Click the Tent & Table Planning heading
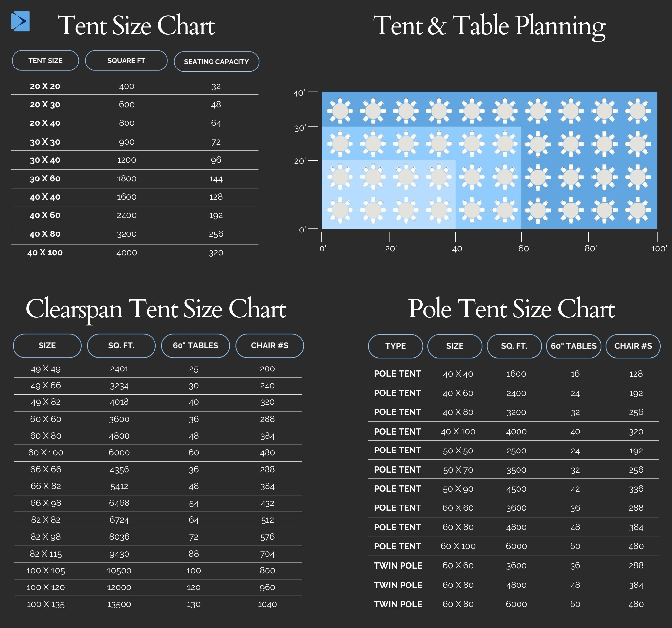672x628 pixels. click(x=489, y=26)
